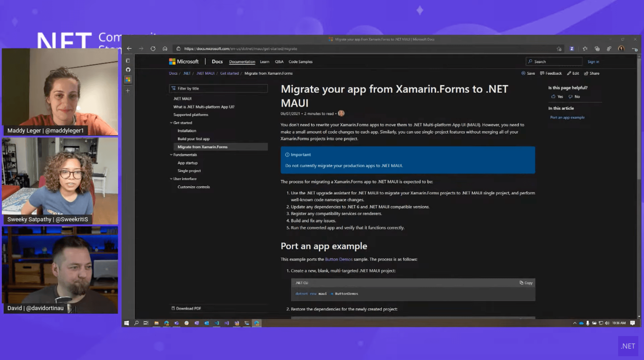Viewport: 644px width, 360px height.
Task: Open the Button Demos sample link
Action: [339, 259]
